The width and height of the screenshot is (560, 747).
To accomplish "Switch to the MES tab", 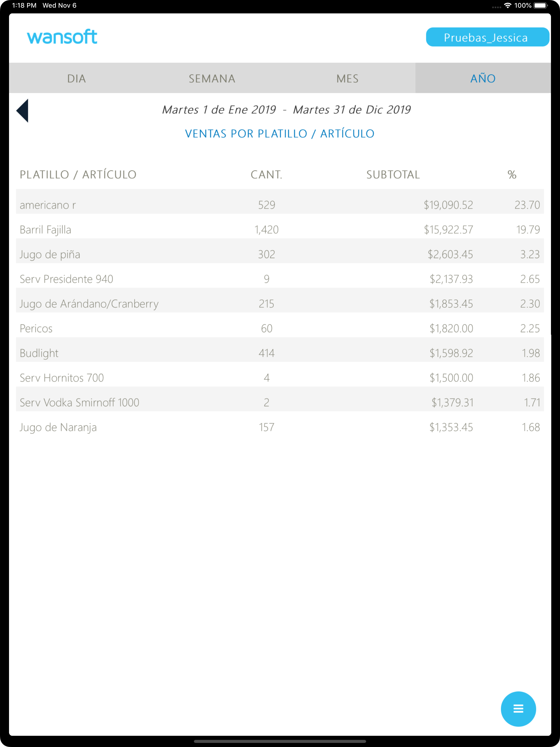I will coord(348,78).
